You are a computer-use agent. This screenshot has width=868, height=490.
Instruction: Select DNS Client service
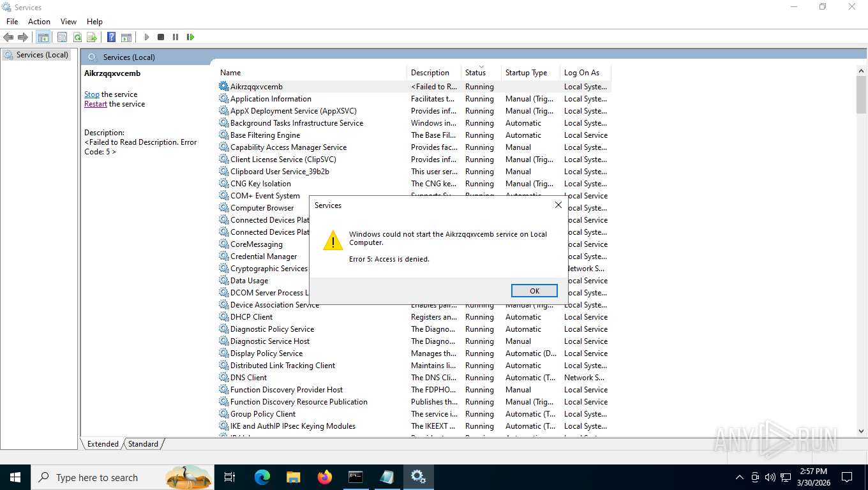click(x=414, y=378)
